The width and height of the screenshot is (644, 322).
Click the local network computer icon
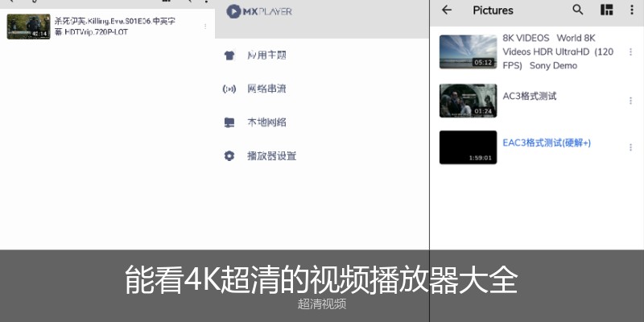pos(229,122)
